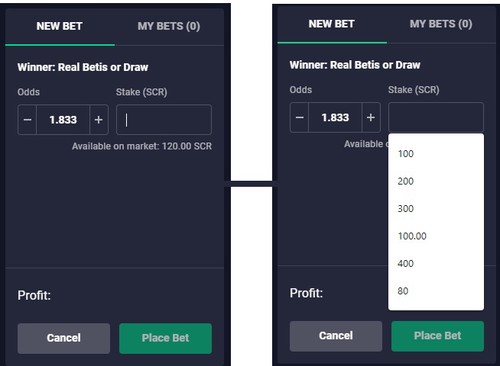Increase odds with plus in right panel
This screenshot has width=500, height=366.
tap(371, 117)
